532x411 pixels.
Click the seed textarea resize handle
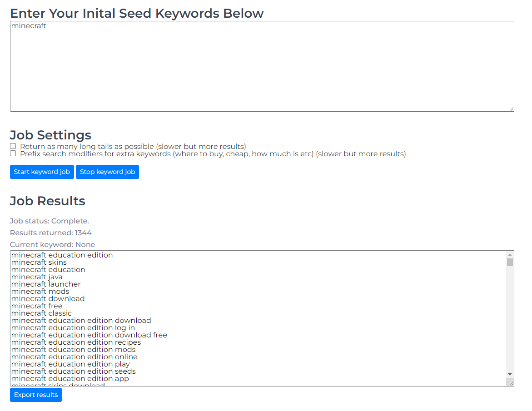[512, 109]
